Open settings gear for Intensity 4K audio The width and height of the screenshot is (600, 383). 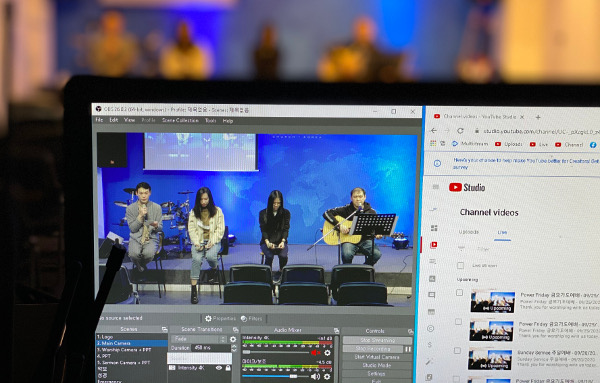(x=328, y=352)
